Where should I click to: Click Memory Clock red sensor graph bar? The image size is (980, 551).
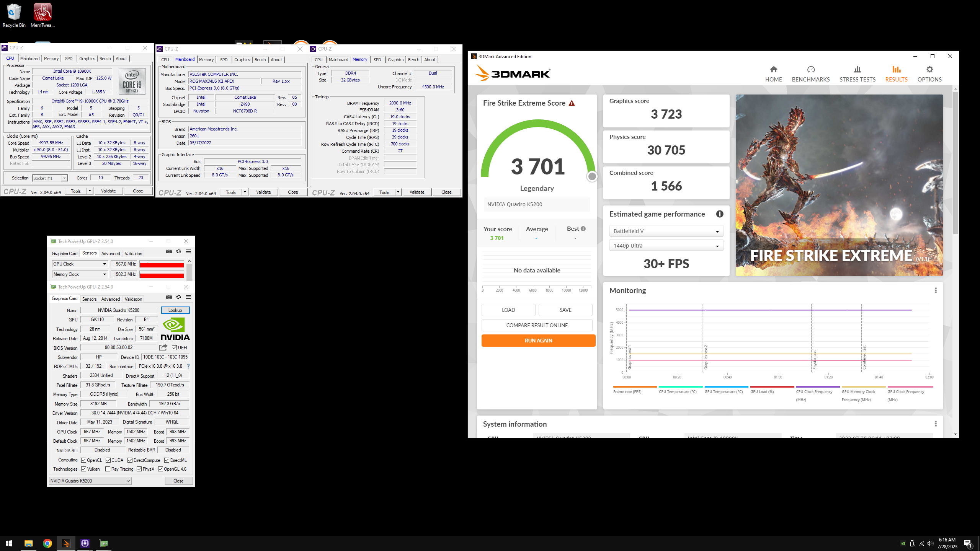pos(162,275)
